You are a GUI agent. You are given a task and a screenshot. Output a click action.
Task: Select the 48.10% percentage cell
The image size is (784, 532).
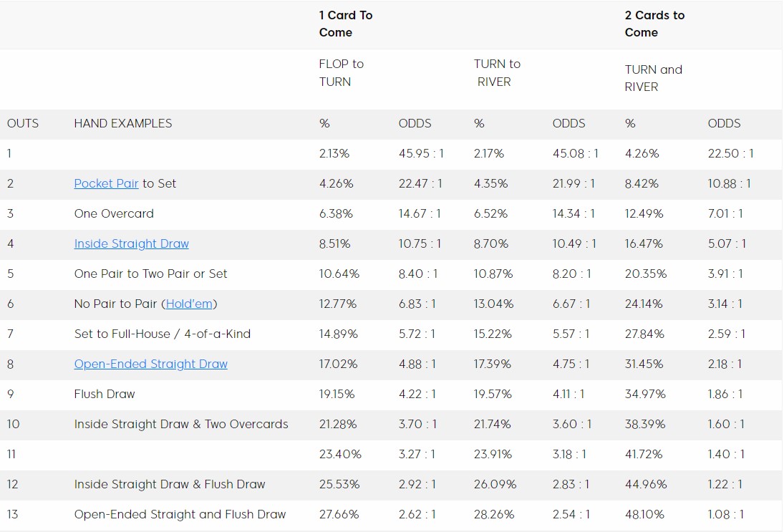644,514
